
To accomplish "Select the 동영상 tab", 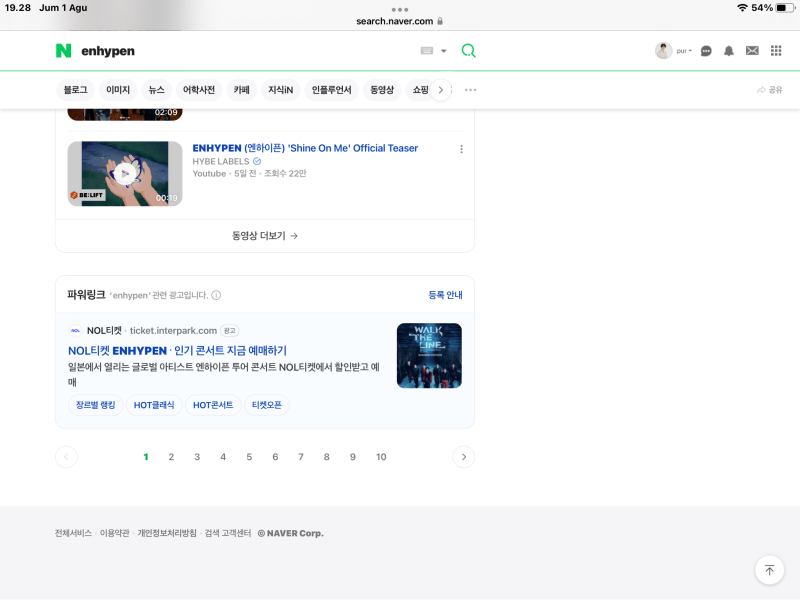I will 382,90.
